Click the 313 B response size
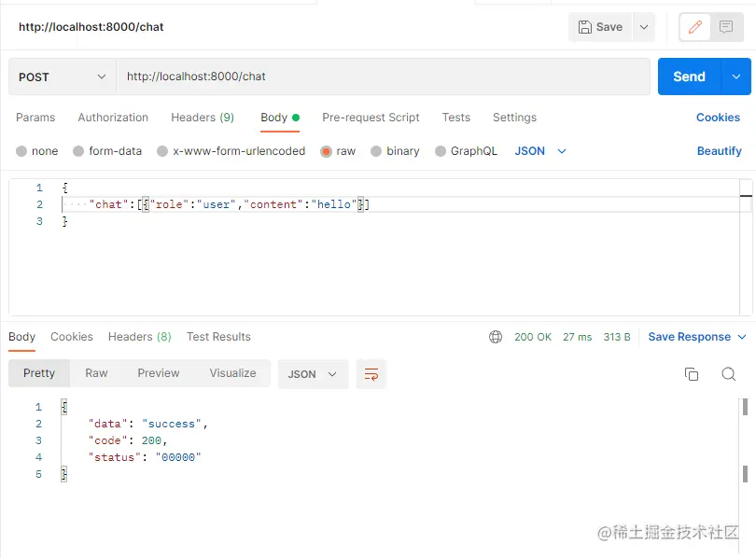 [617, 337]
